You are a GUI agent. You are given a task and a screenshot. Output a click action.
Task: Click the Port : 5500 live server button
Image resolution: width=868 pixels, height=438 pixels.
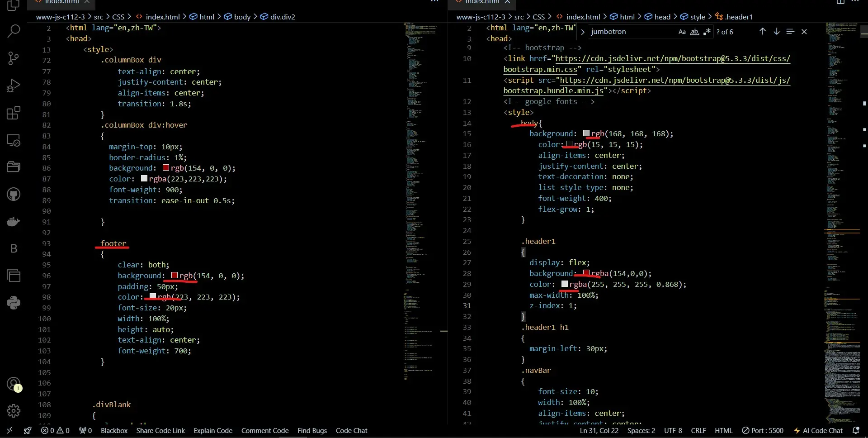pyautogui.click(x=763, y=431)
